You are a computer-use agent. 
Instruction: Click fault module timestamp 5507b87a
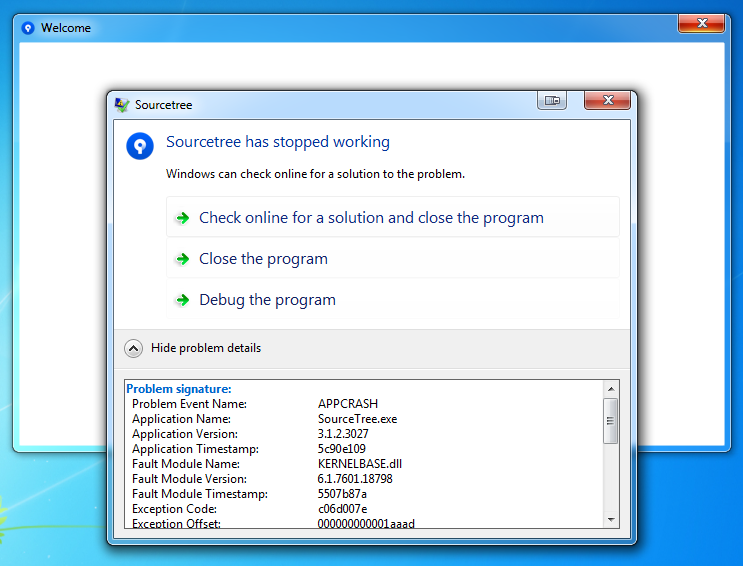pos(342,494)
